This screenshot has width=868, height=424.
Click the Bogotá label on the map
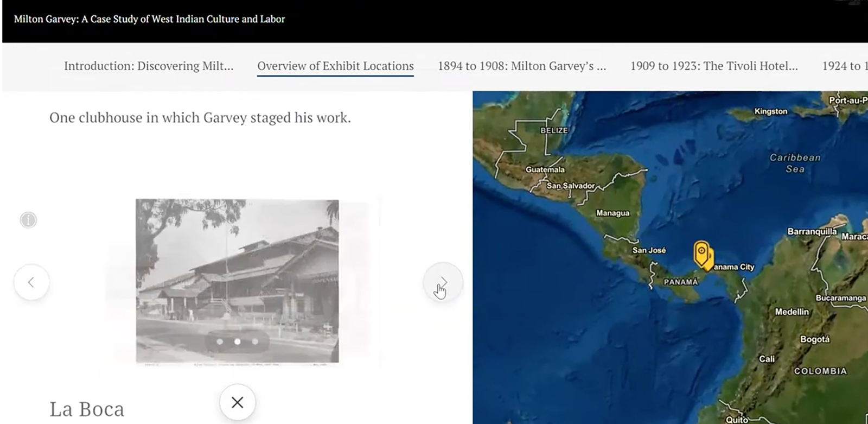[815, 339]
